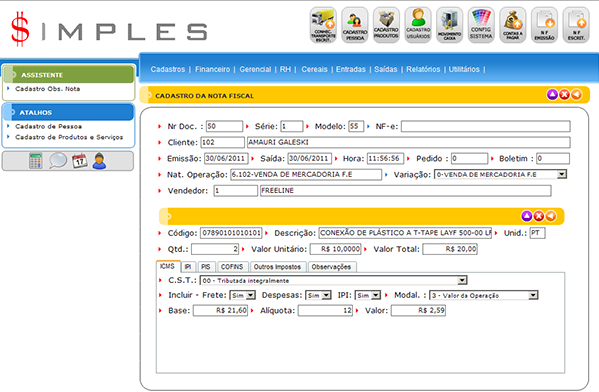Image resolution: width=599 pixels, height=392 pixels.
Task: Open the Financeiro menu
Action: point(212,69)
